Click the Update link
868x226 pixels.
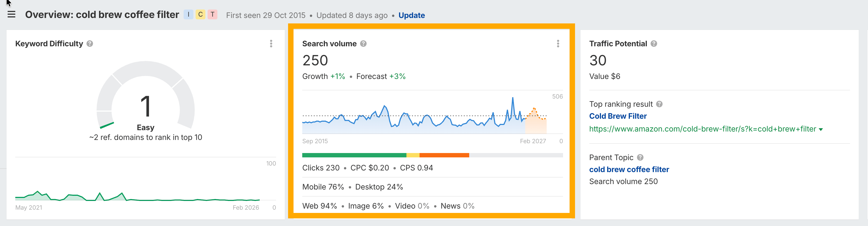click(411, 16)
